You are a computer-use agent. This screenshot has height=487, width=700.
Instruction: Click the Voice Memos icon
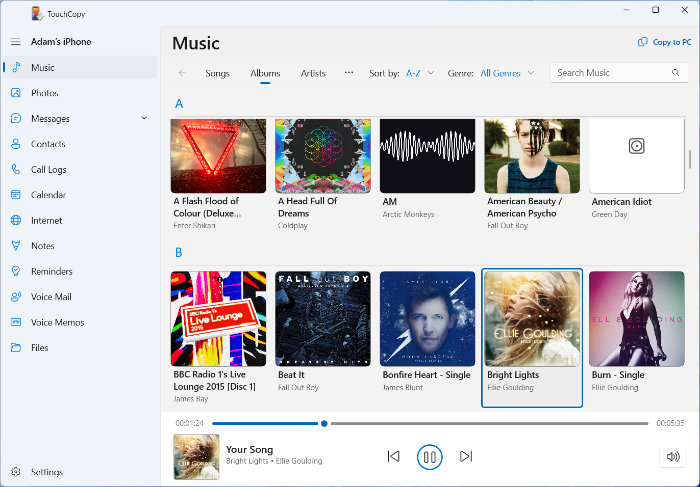click(16, 322)
